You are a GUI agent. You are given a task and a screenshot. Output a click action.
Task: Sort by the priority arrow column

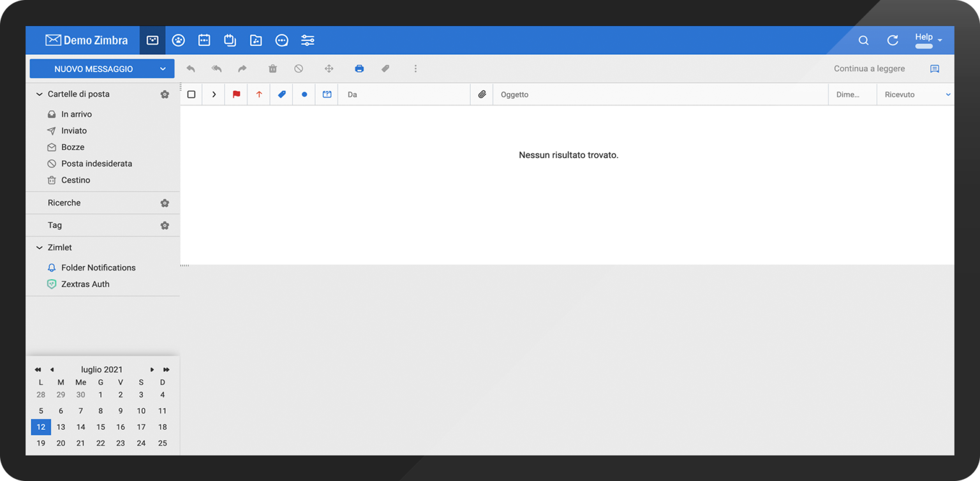point(259,94)
